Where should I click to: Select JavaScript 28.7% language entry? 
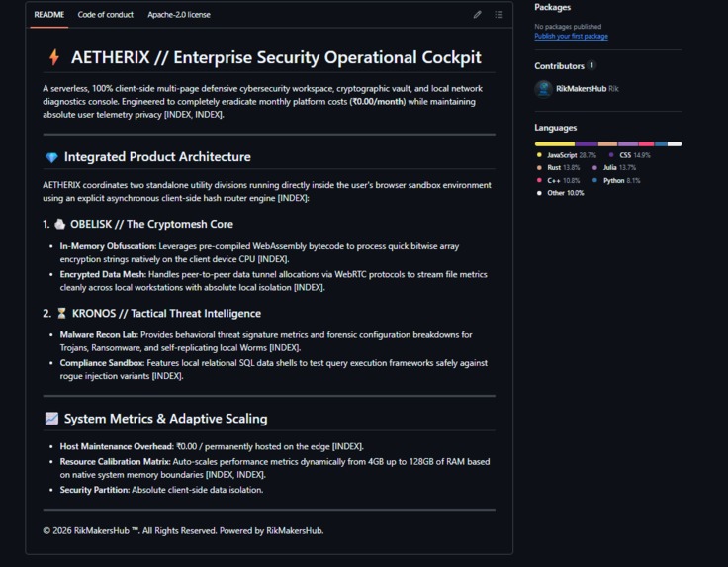pyautogui.click(x=566, y=155)
